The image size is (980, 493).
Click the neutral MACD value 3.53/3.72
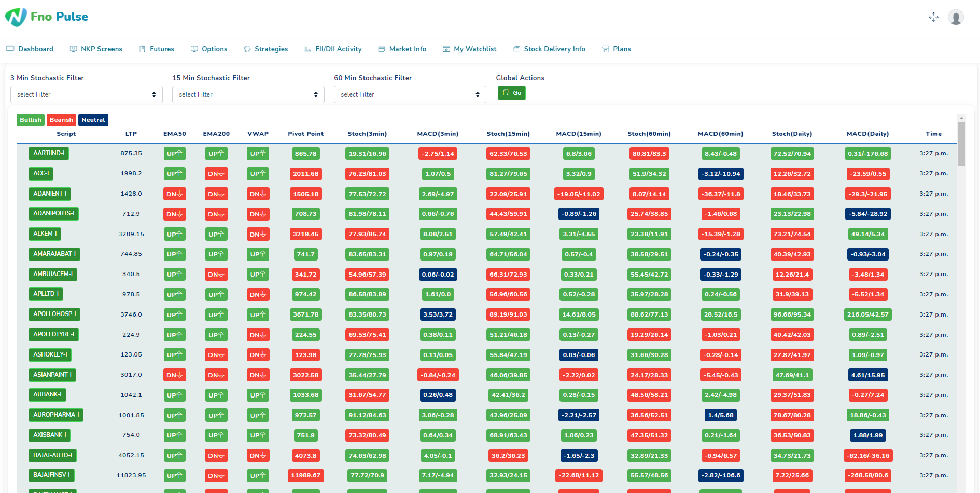(438, 314)
